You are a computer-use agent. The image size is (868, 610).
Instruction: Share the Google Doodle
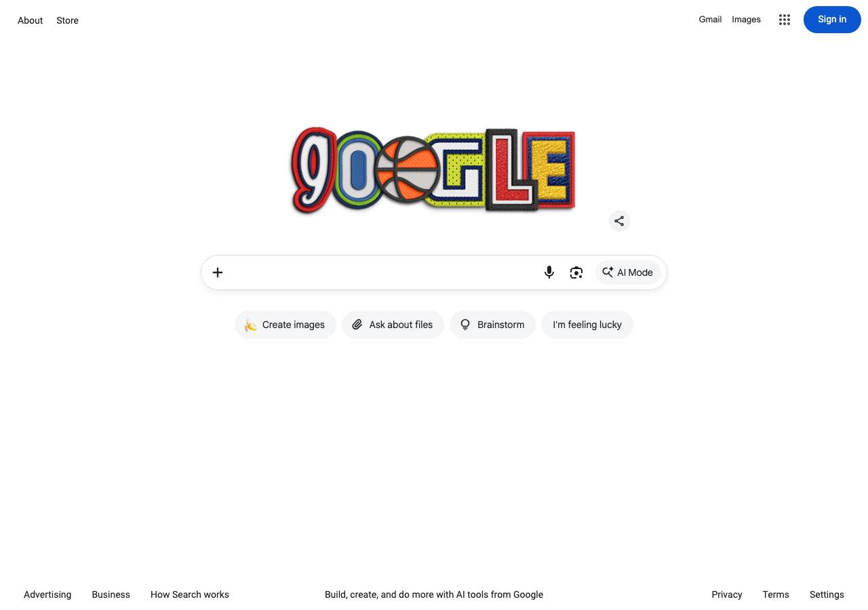(x=619, y=221)
